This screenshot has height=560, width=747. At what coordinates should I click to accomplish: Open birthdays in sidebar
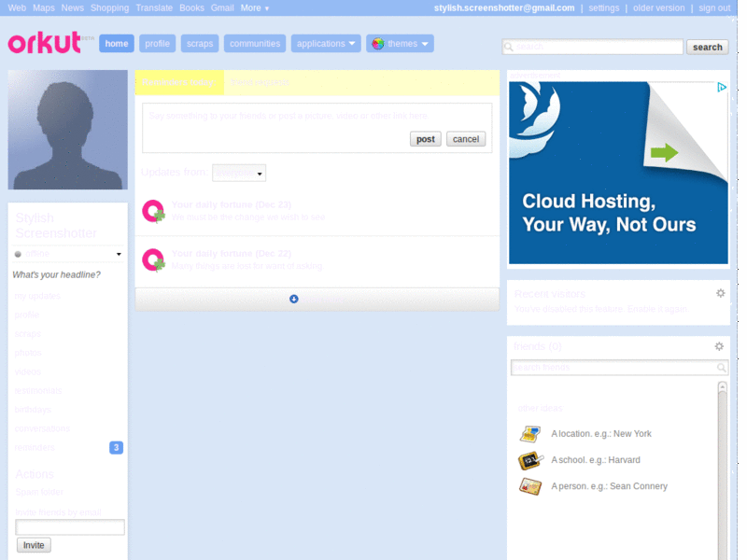(33, 410)
